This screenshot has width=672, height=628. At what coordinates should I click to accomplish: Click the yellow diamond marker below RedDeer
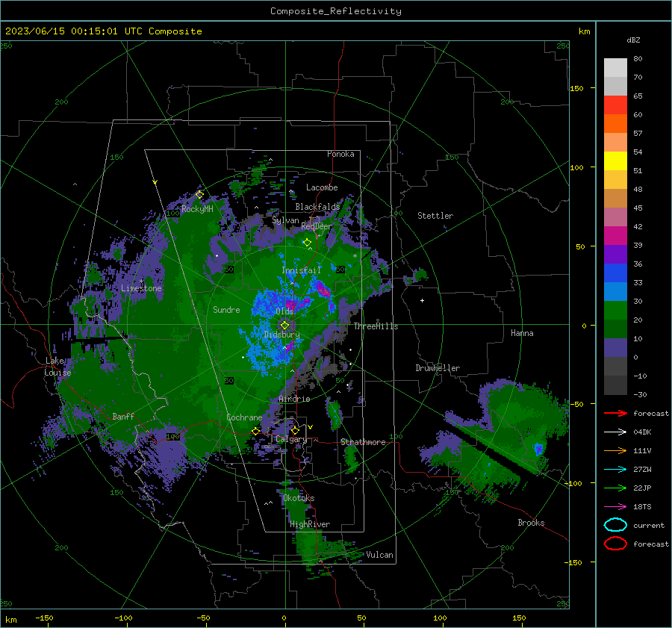(307, 243)
